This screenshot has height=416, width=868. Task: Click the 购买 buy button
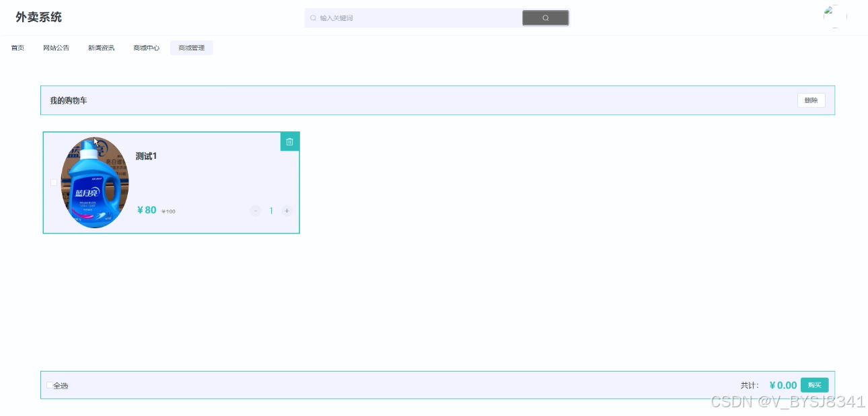(815, 385)
